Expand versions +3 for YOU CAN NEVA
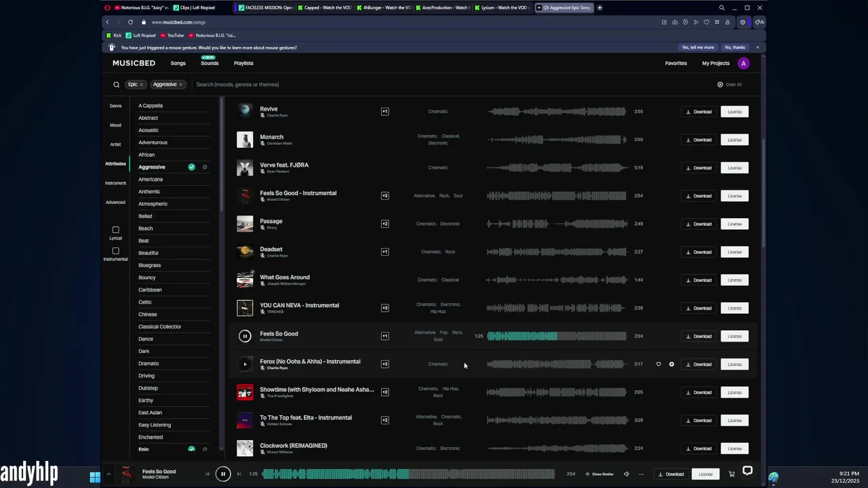The width and height of the screenshot is (868, 488). pos(384,308)
